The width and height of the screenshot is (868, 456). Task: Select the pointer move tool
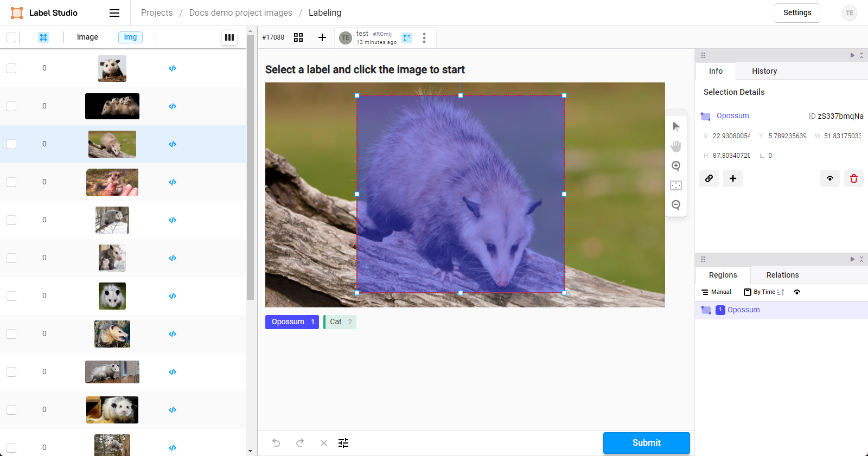tap(676, 127)
